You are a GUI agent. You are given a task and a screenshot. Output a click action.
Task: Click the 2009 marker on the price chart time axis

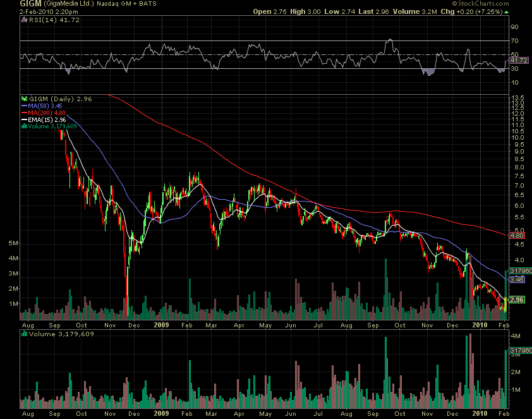pyautogui.click(x=161, y=325)
